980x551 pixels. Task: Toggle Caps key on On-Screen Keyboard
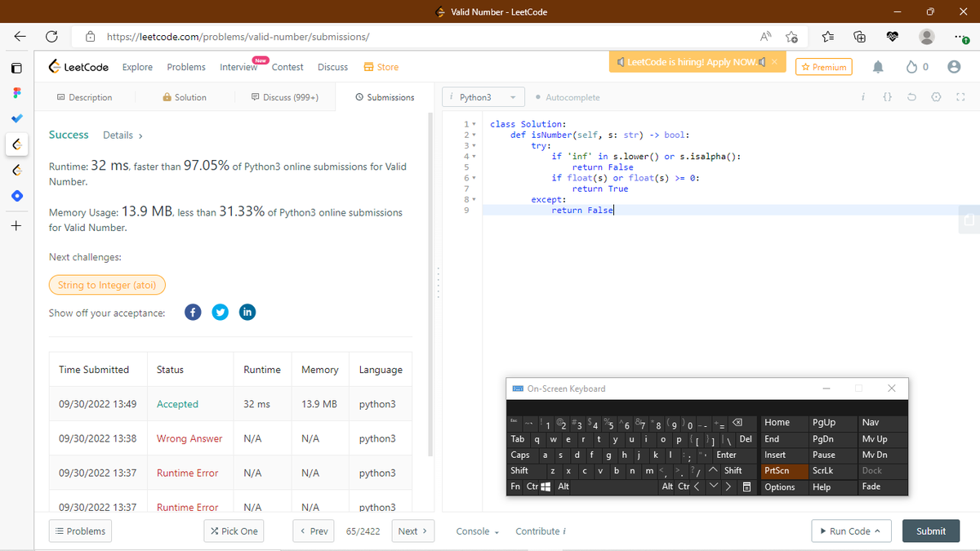[520, 455]
